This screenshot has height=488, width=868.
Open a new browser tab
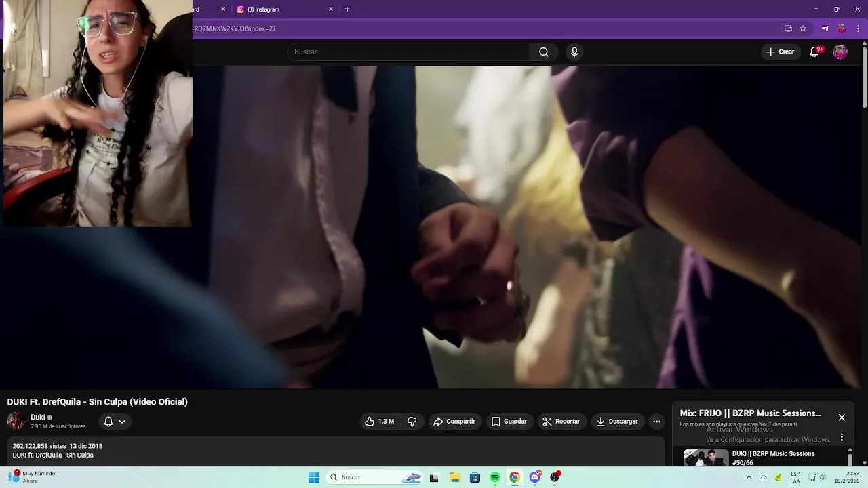[347, 9]
